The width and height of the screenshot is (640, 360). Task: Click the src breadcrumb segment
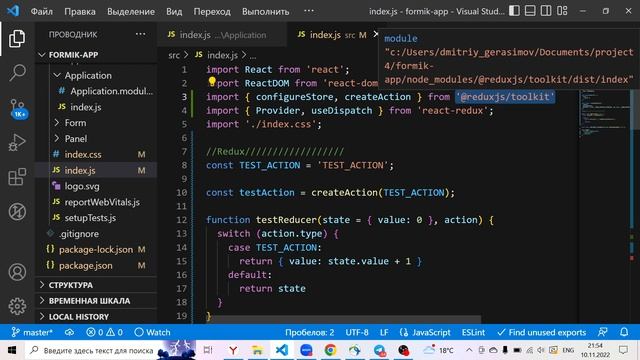[174, 55]
